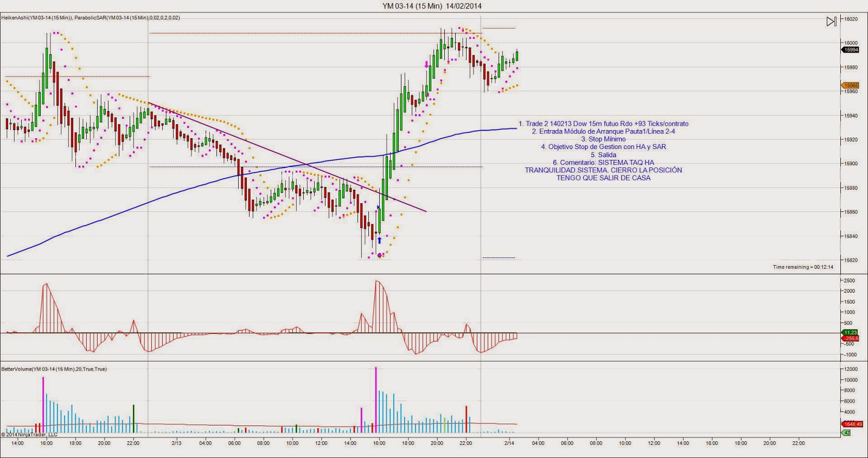This screenshot has height=458, width=868.
Task: Click the 2/14 date label on time axis
Action: (x=509, y=443)
